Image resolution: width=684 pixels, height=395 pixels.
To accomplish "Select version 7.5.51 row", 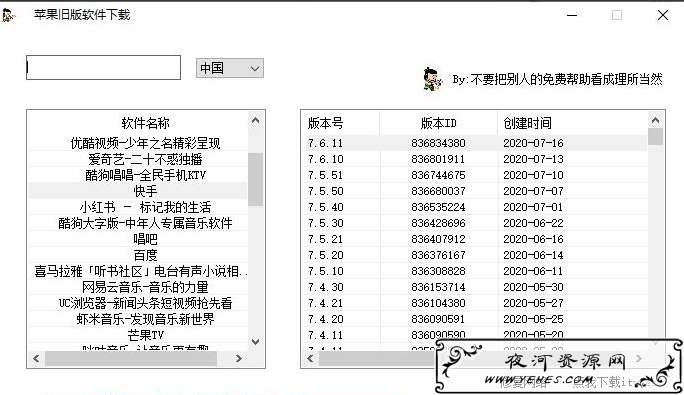I will coord(475,175).
